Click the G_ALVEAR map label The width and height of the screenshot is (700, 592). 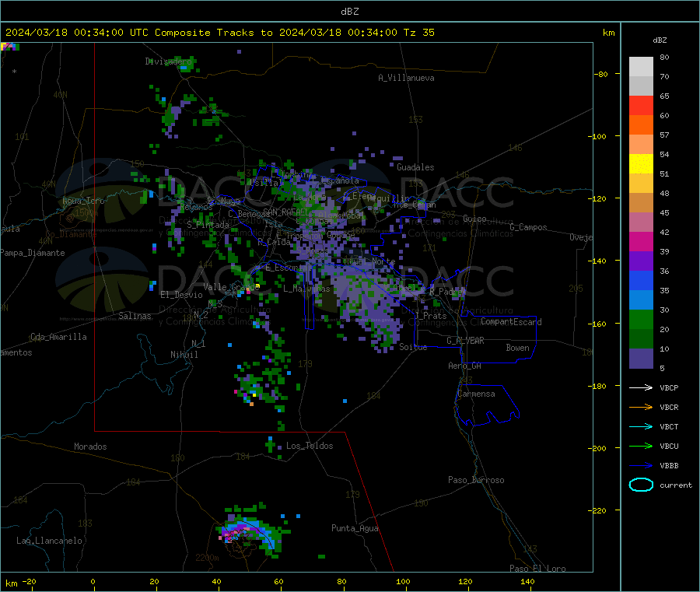(465, 341)
